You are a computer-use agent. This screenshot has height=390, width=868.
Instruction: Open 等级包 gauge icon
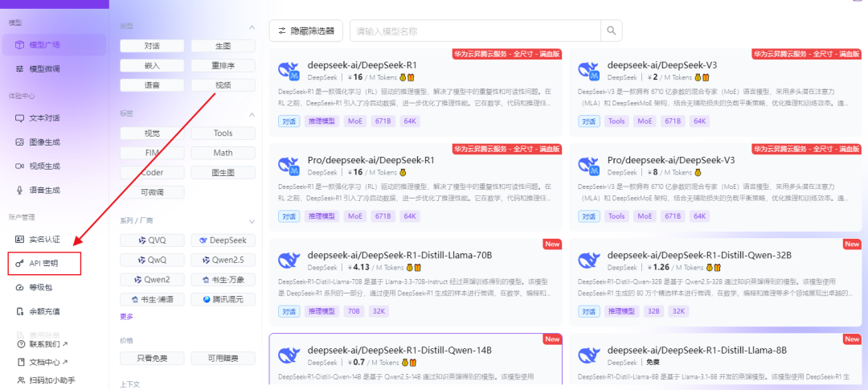click(x=20, y=288)
